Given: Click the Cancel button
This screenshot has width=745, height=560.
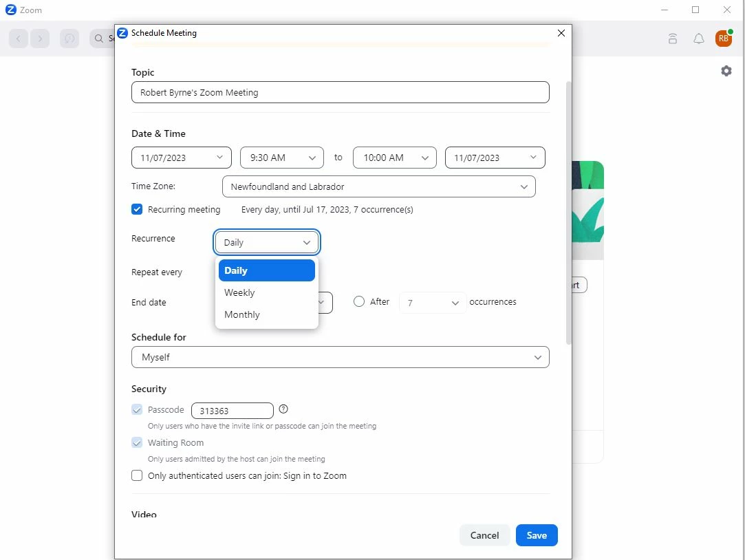Looking at the screenshot, I should [x=485, y=535].
